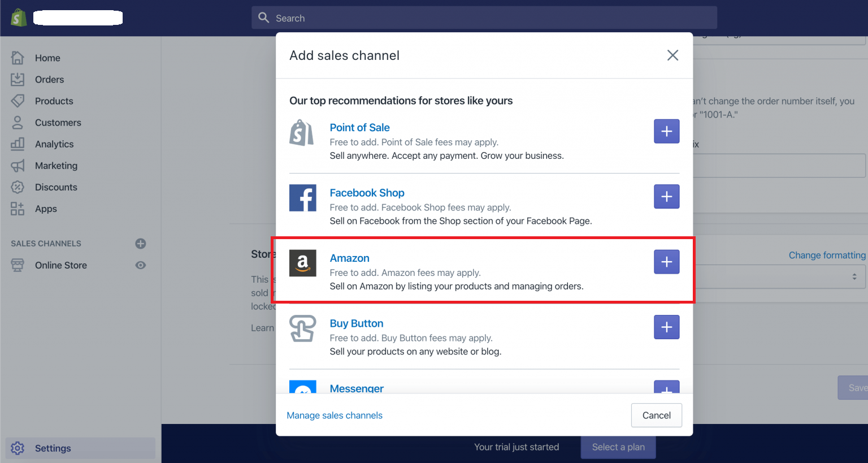The image size is (868, 463).
Task: Click the Messenger logo icon
Action: pos(303,387)
